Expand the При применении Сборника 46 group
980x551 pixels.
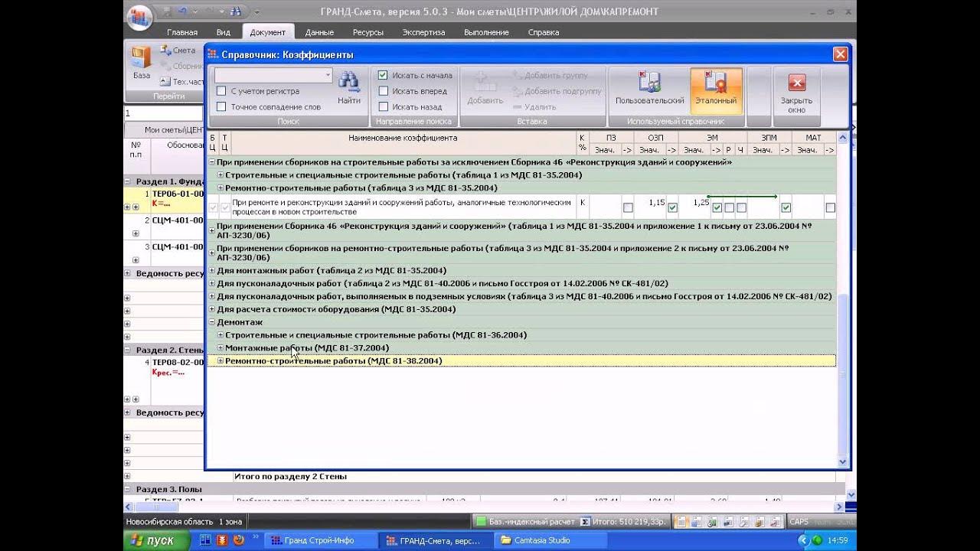212,230
